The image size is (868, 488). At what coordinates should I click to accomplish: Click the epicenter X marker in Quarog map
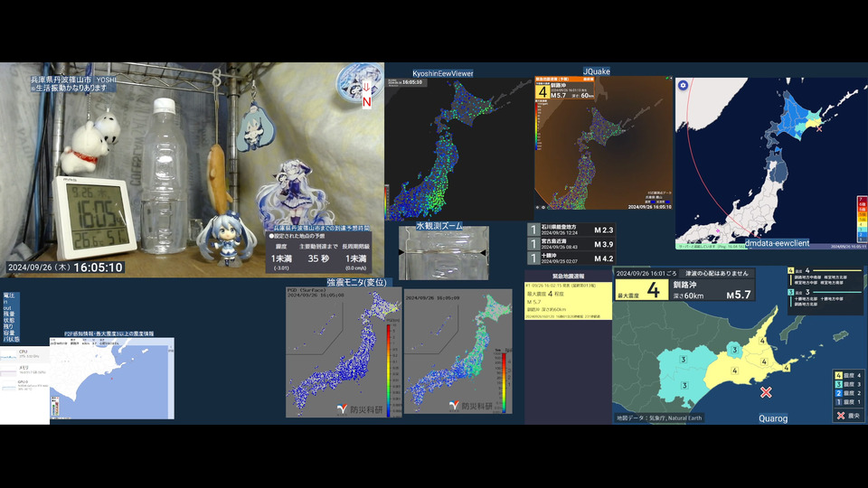tap(766, 392)
